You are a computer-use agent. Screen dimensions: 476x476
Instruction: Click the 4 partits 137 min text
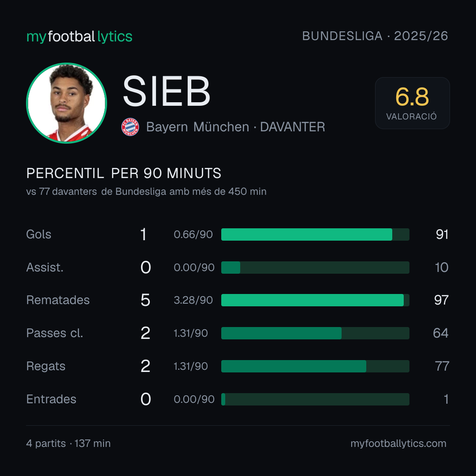(68, 443)
